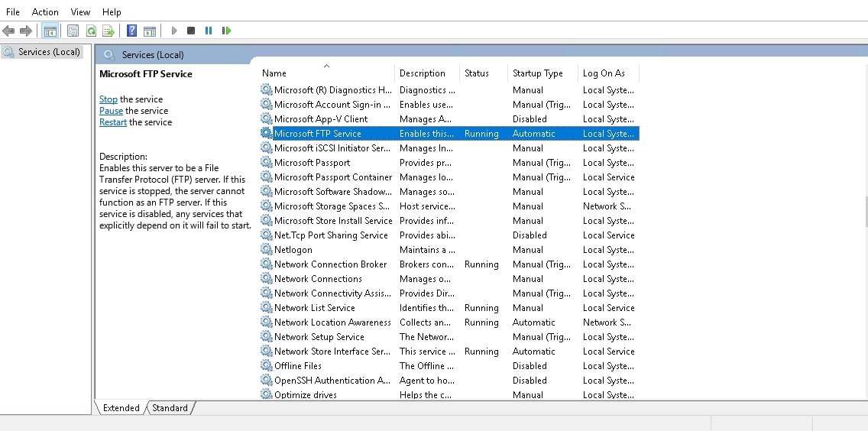Toggle Show/Hide Action Pane icon
The image size is (868, 431).
point(150,31)
